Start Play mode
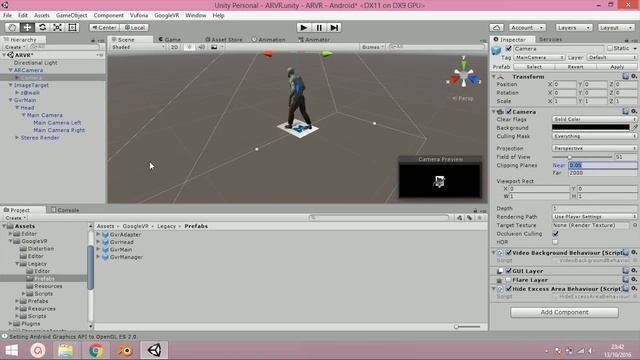The height and width of the screenshot is (360, 640). 303,27
